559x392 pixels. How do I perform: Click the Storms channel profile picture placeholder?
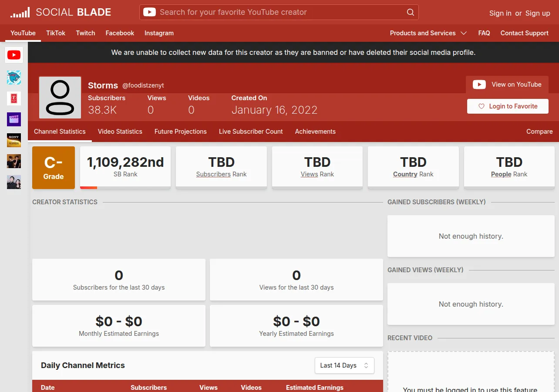tap(60, 98)
